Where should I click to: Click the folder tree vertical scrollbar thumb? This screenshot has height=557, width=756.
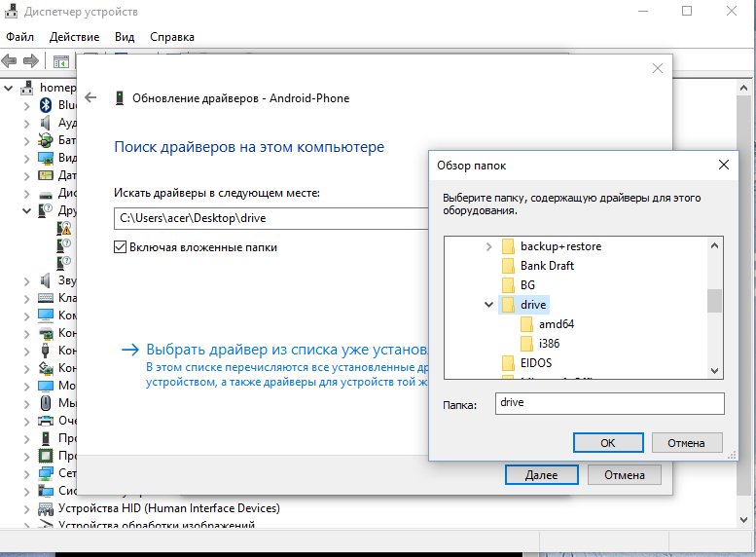714,300
